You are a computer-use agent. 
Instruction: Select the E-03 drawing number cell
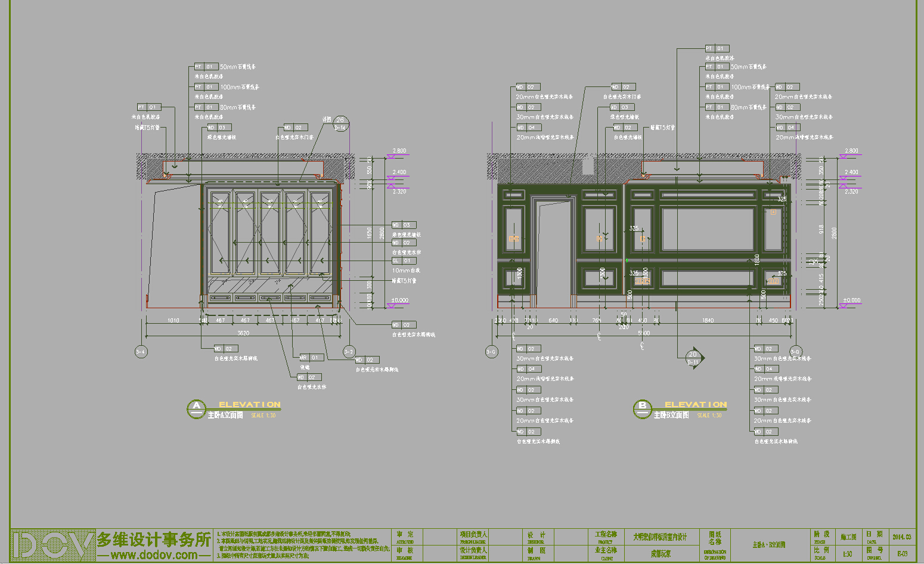click(x=902, y=554)
